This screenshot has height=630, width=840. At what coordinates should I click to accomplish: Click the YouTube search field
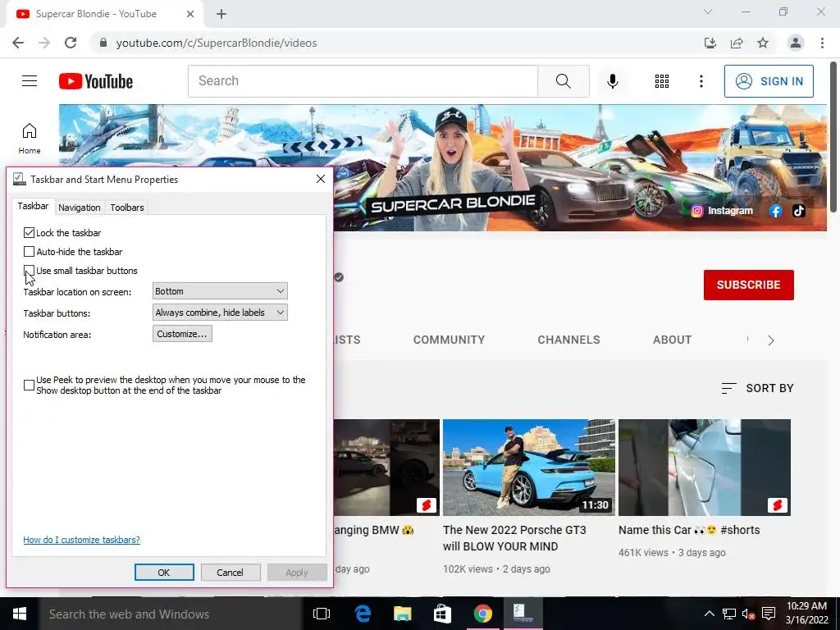(x=363, y=81)
